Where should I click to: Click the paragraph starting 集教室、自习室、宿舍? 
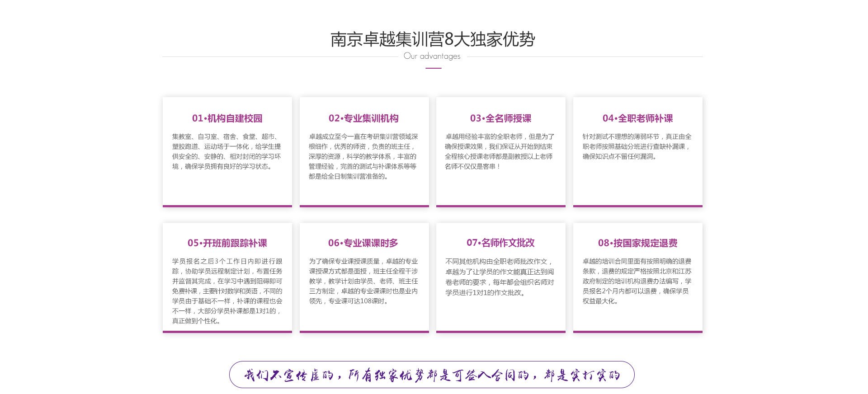[x=227, y=151]
